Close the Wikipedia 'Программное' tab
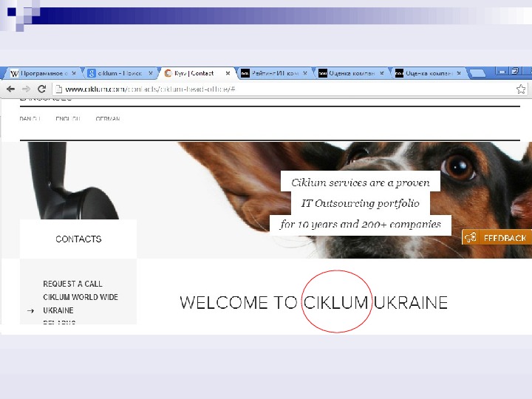 pyautogui.click(x=74, y=73)
